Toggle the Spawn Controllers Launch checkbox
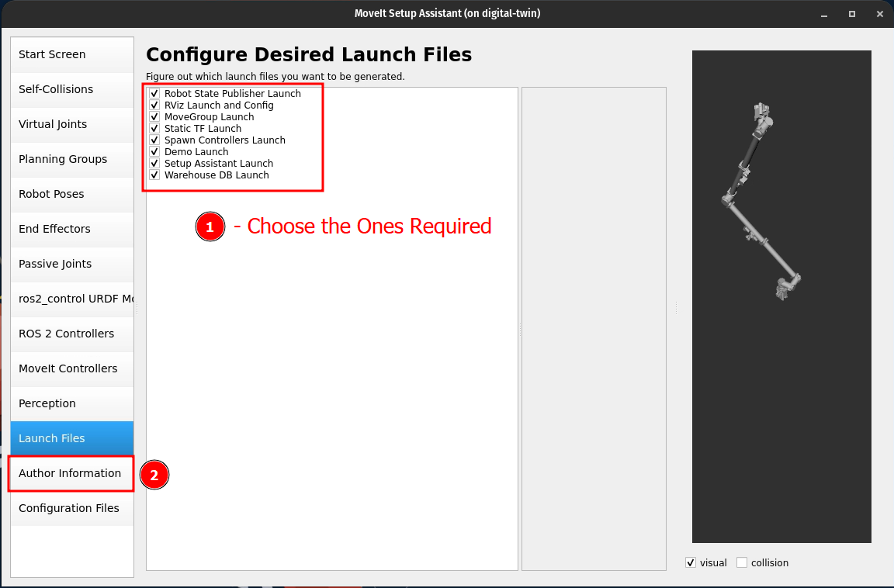The width and height of the screenshot is (894, 588). tap(154, 140)
